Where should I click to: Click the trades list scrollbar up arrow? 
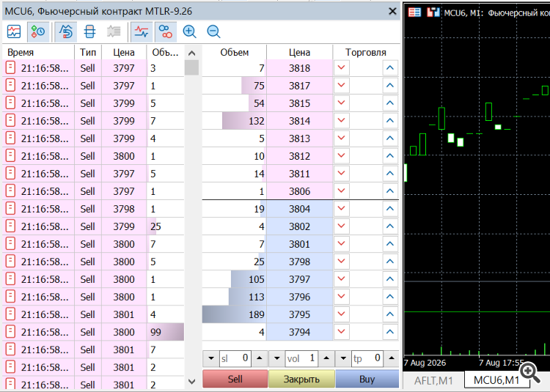pos(191,53)
